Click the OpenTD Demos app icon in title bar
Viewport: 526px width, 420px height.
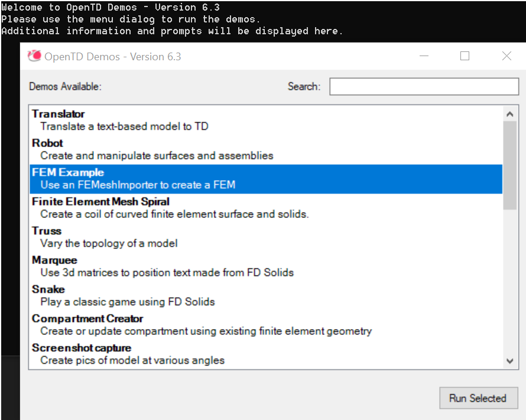[34, 56]
